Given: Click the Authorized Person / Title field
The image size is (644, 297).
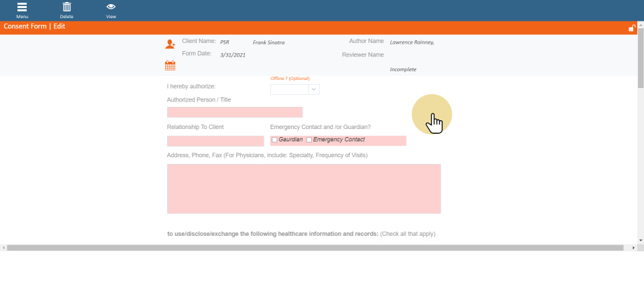Looking at the screenshot, I should (x=234, y=112).
